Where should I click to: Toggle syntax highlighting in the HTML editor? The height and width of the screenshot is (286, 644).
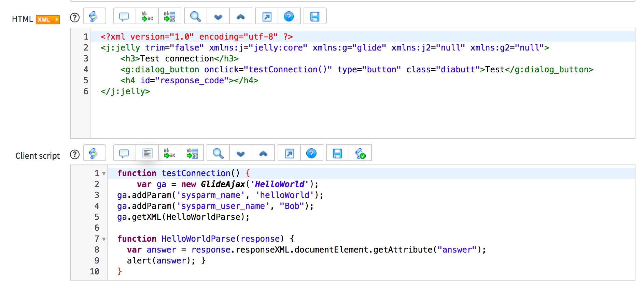(x=94, y=16)
